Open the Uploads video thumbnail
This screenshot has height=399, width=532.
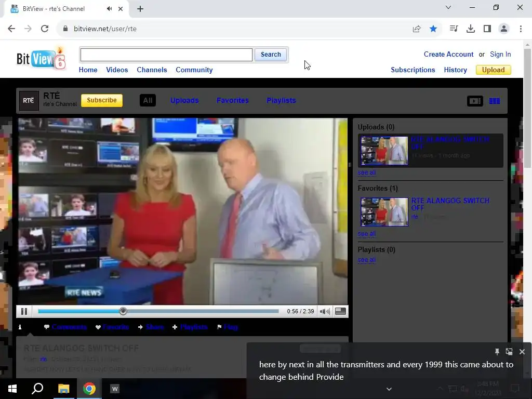(384, 151)
